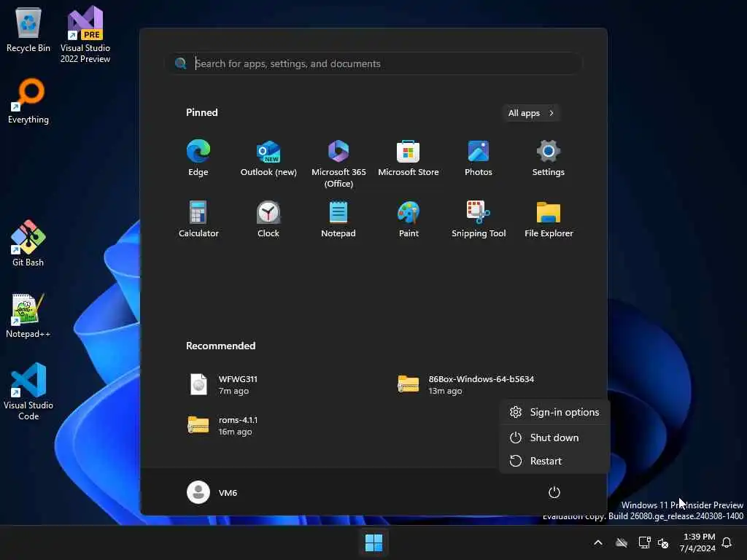Open VM6 user account menu

pos(212,492)
